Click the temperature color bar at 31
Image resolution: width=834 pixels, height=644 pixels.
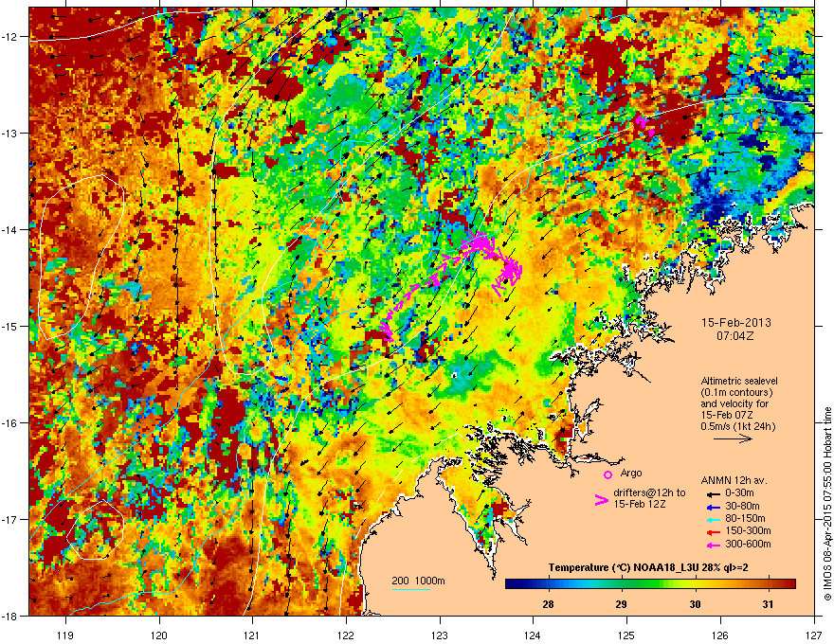(768, 584)
